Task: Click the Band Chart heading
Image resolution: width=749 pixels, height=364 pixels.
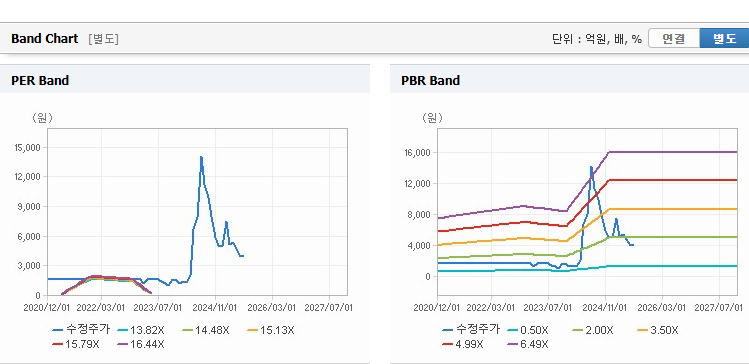Action: (x=44, y=39)
